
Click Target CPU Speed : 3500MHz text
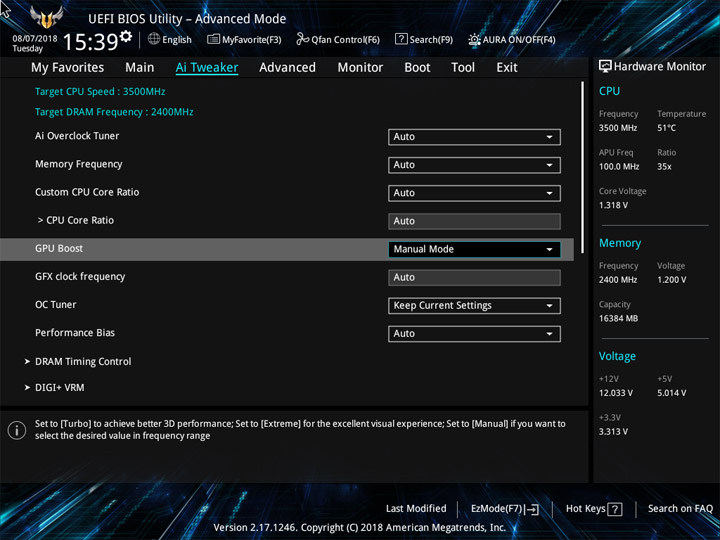tap(100, 91)
